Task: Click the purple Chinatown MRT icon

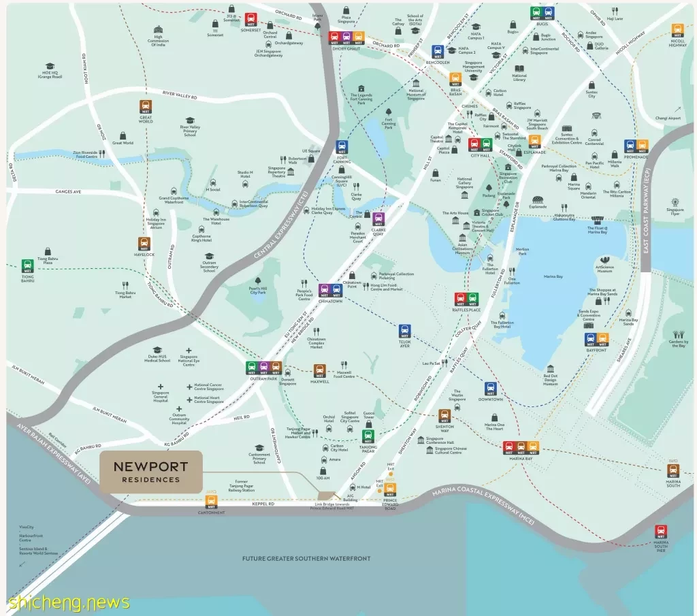Action: pyautogui.click(x=325, y=291)
